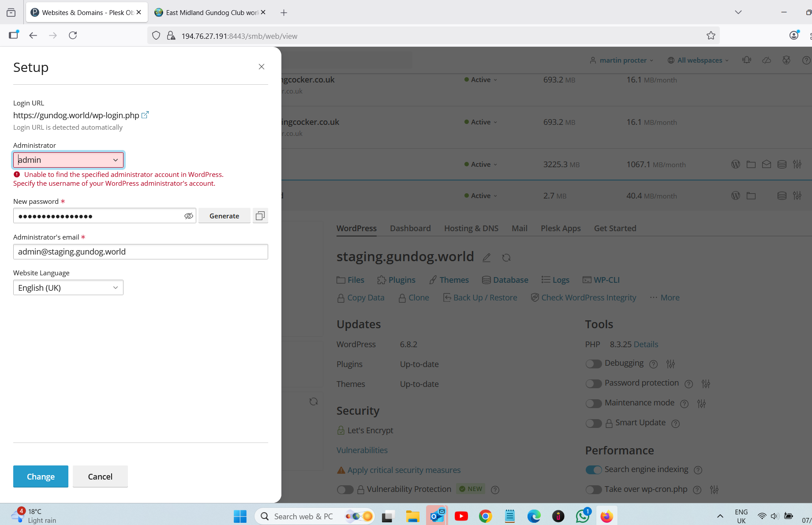
Task: Toggle password visibility eye icon
Action: coord(188,216)
